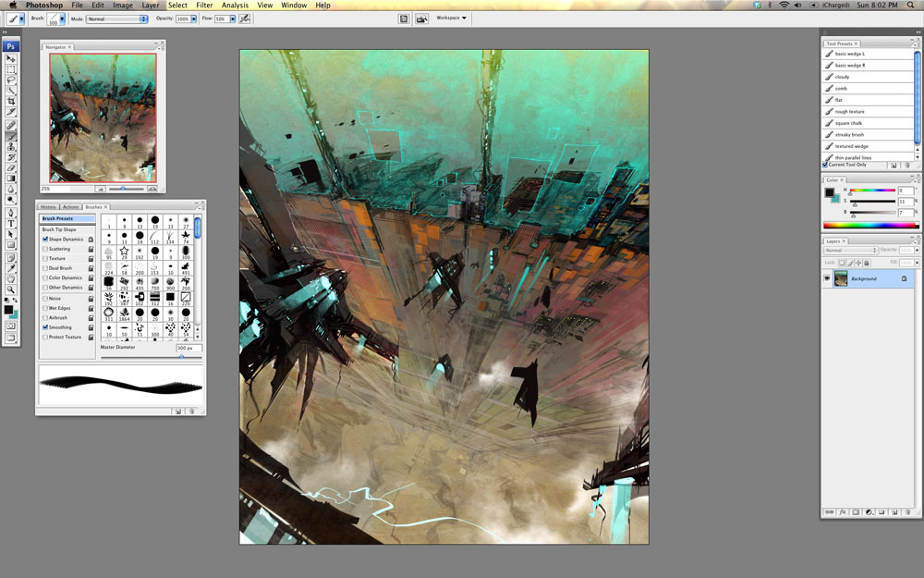This screenshot has width=924, height=578.
Task: Enable airbrush in the options bar
Action: coord(245,18)
